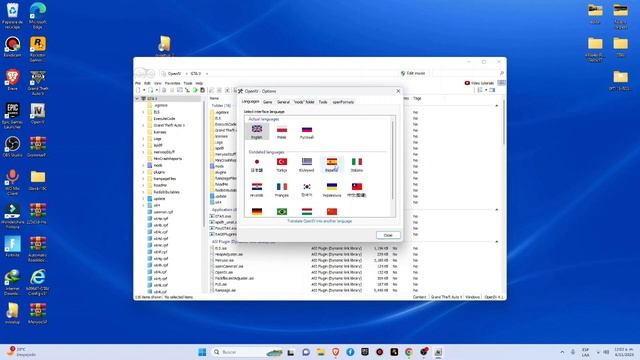This screenshot has width=640, height=360.
Task: Expand the mods folder in tree
Action: point(143,165)
